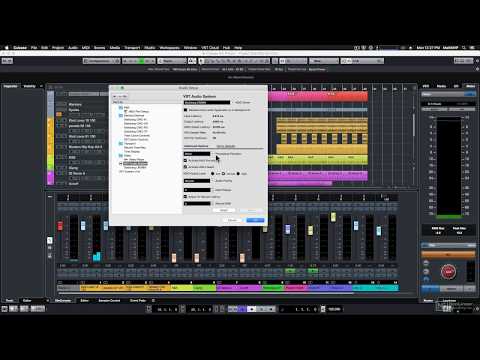Select Time Display in device tree
Image resolution: width=480 pixels, height=360 pixels.
pyautogui.click(x=132, y=152)
